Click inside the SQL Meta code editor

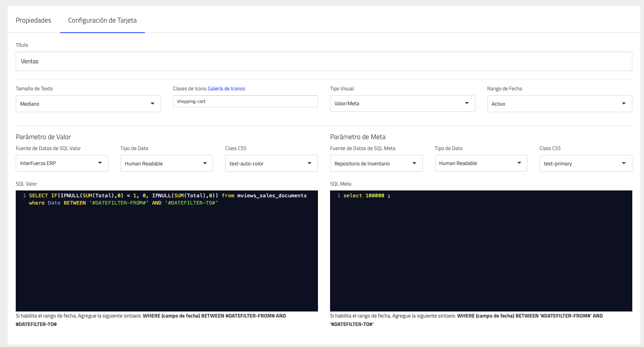pyautogui.click(x=481, y=251)
